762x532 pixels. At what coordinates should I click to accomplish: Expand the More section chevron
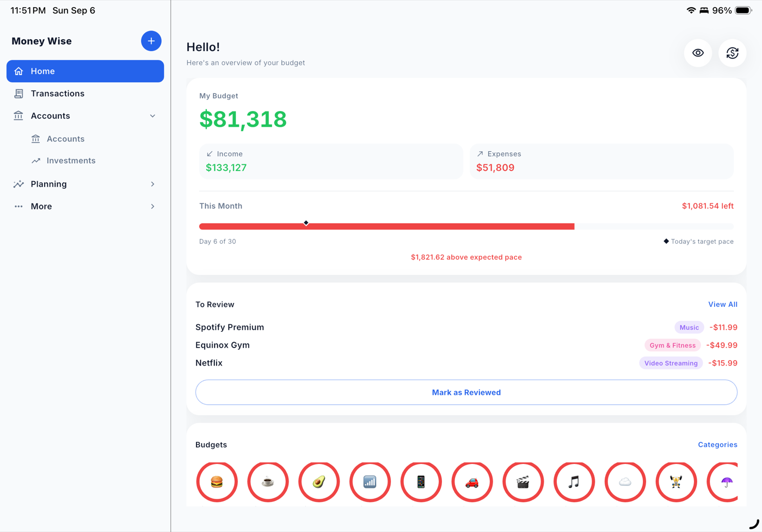[152, 206]
